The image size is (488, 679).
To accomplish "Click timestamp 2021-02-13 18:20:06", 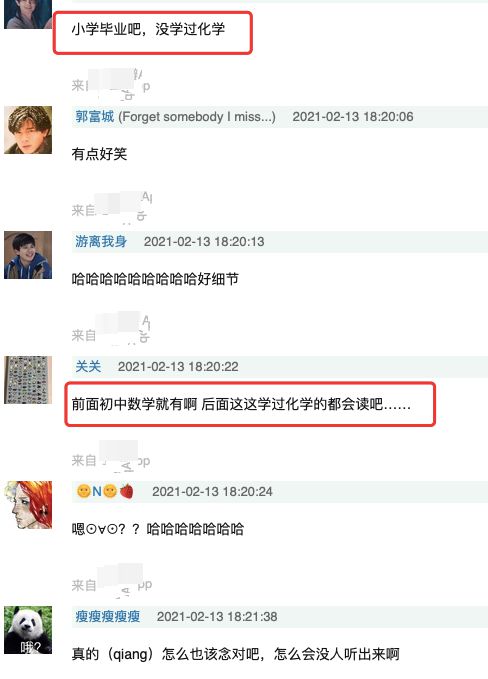I will [353, 116].
